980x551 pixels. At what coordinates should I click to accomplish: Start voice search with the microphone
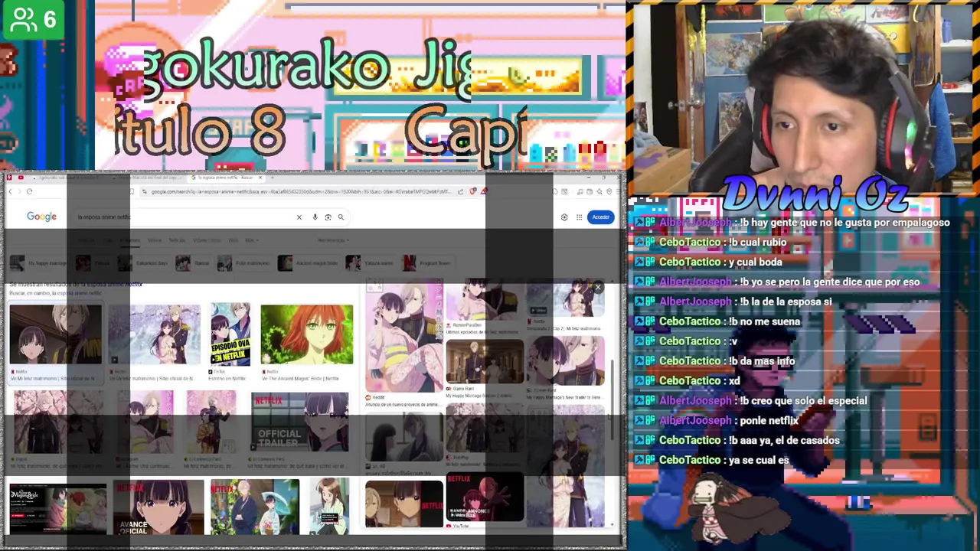click(x=315, y=217)
